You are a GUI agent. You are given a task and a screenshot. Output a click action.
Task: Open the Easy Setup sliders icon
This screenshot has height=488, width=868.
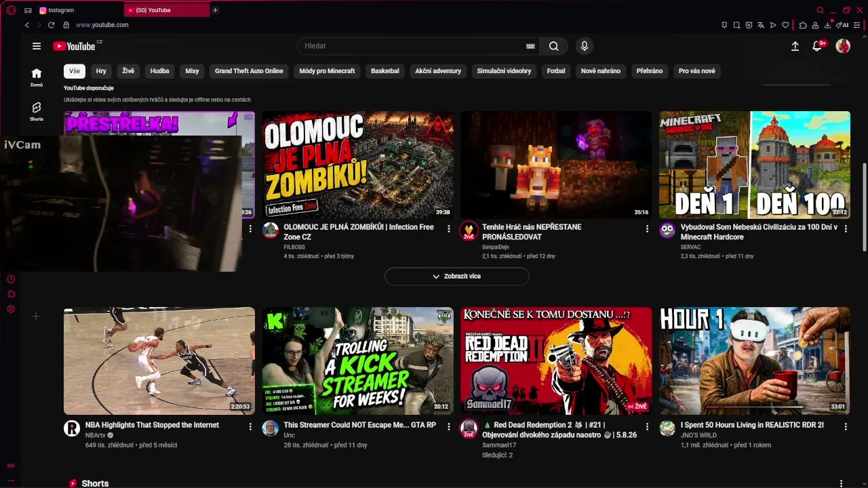click(x=857, y=25)
